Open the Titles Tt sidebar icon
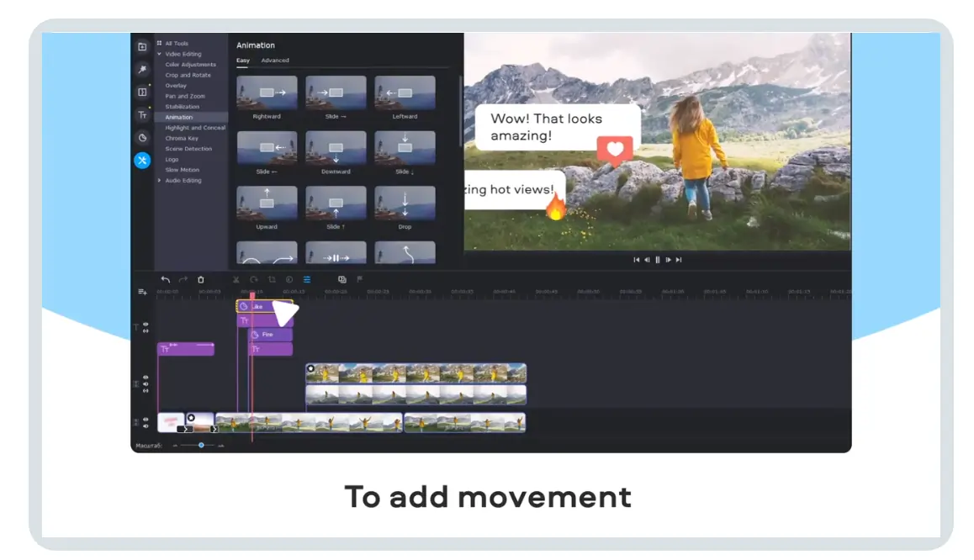The height and width of the screenshot is (560, 974). point(142,115)
